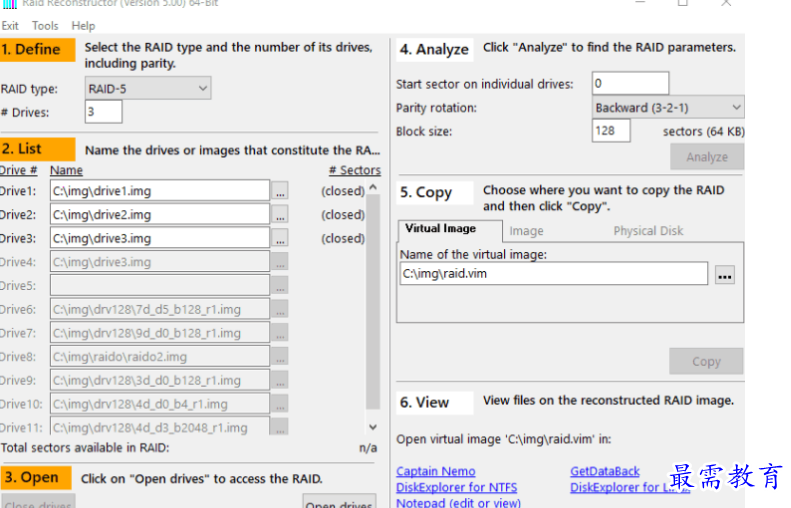Click the Drive # column header
The width and height of the screenshot is (791, 508).
[x=19, y=170]
